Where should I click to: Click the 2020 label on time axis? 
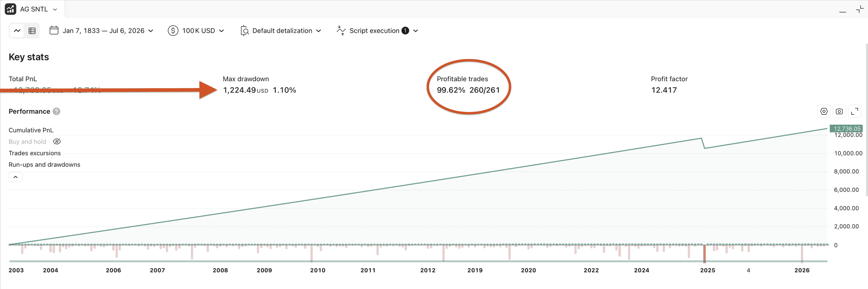tap(529, 270)
